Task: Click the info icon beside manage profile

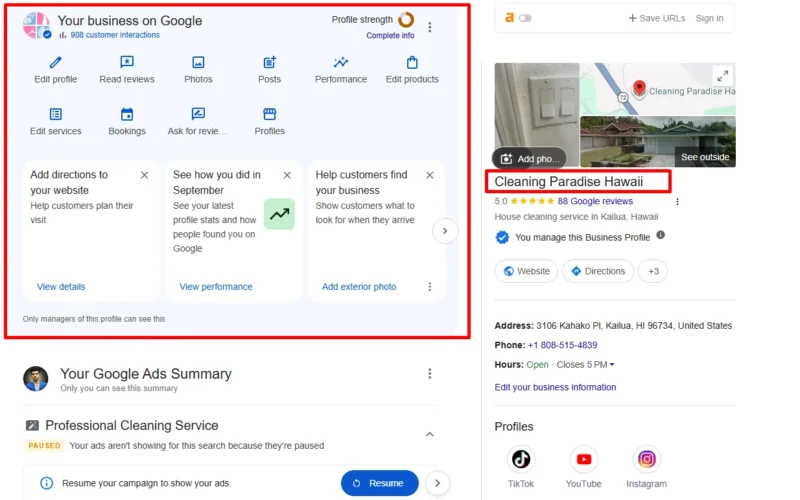Action: 660,235
